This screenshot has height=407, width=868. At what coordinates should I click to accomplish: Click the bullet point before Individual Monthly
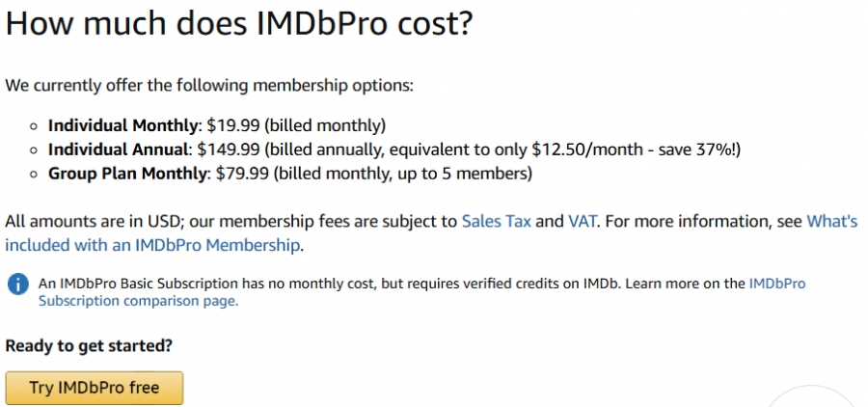33,125
